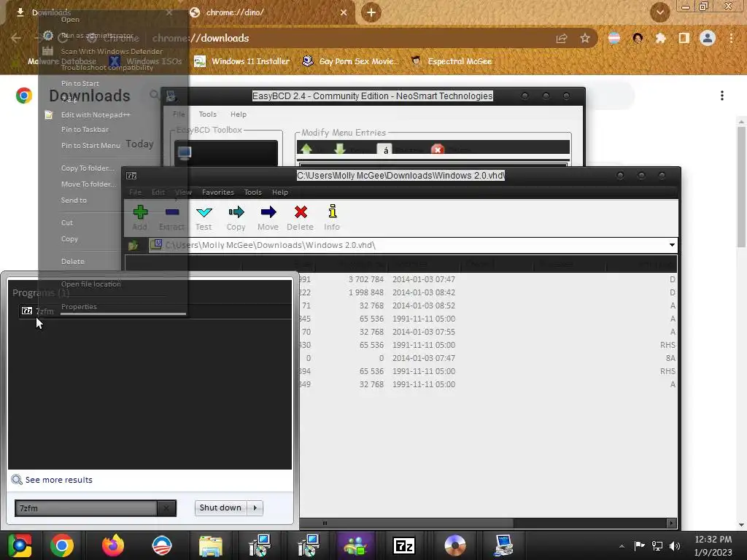Click the red delete entry icon in EasyBCD

click(438, 149)
